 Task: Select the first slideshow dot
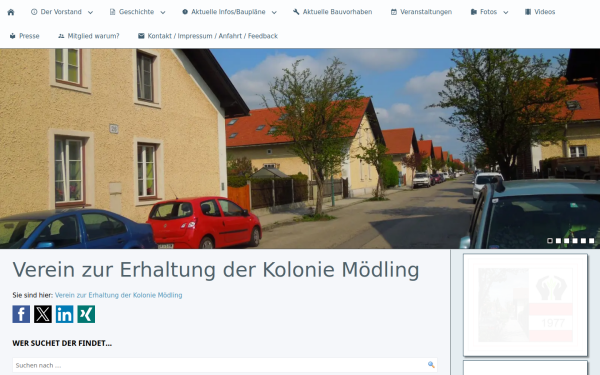pos(550,241)
